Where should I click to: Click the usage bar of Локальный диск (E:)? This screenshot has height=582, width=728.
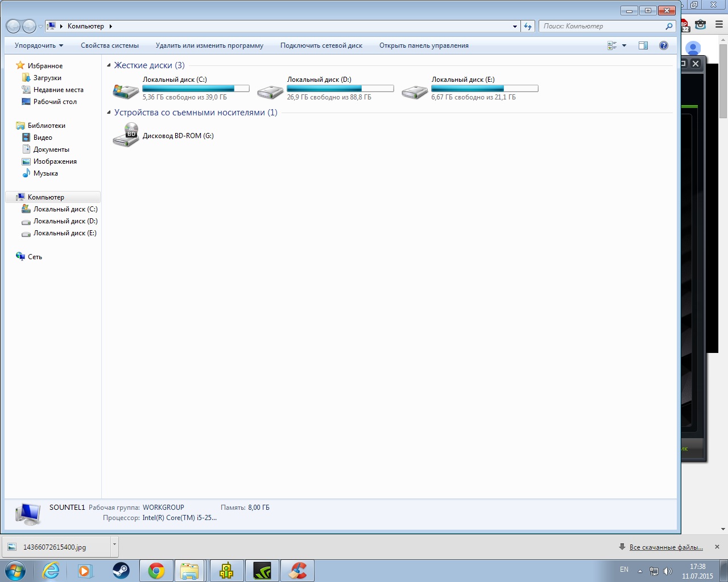pyautogui.click(x=485, y=88)
